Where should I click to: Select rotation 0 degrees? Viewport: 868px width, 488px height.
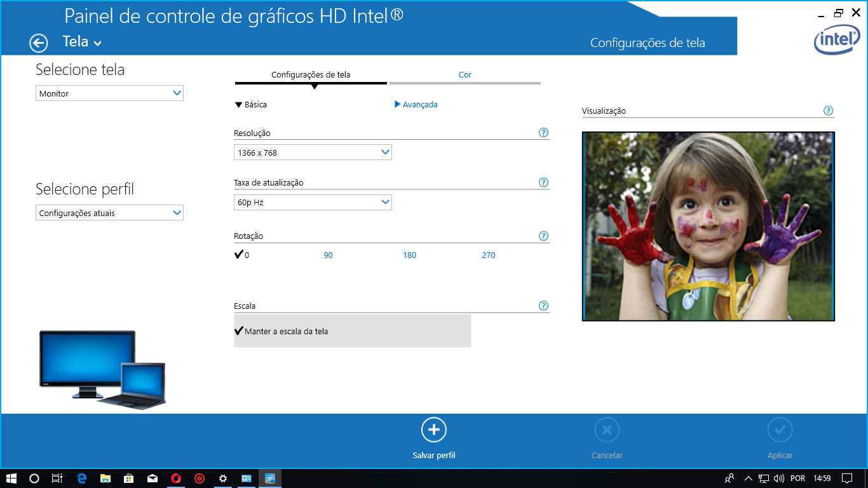click(x=242, y=255)
